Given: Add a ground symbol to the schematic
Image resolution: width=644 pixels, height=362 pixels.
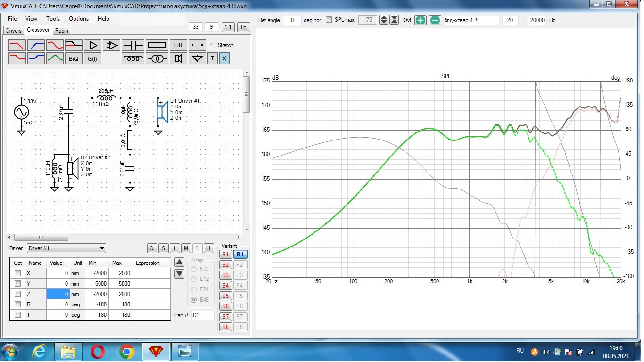Looking at the screenshot, I should [197, 58].
